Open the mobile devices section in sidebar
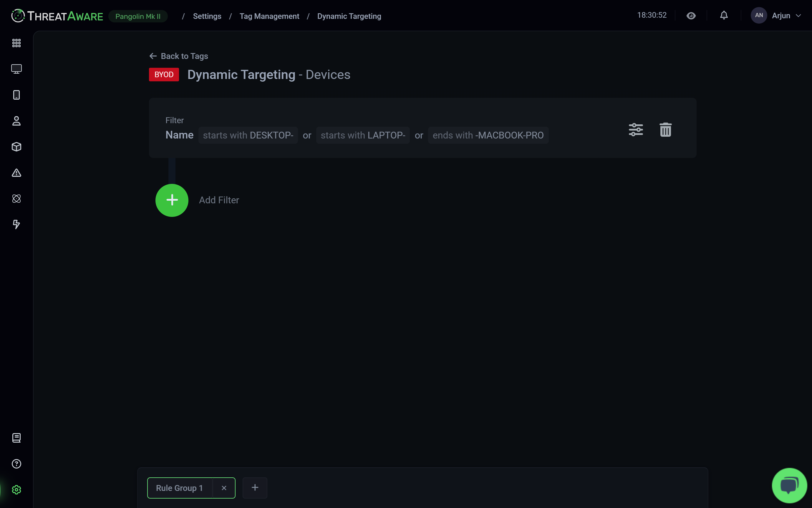812x508 pixels. [16, 95]
